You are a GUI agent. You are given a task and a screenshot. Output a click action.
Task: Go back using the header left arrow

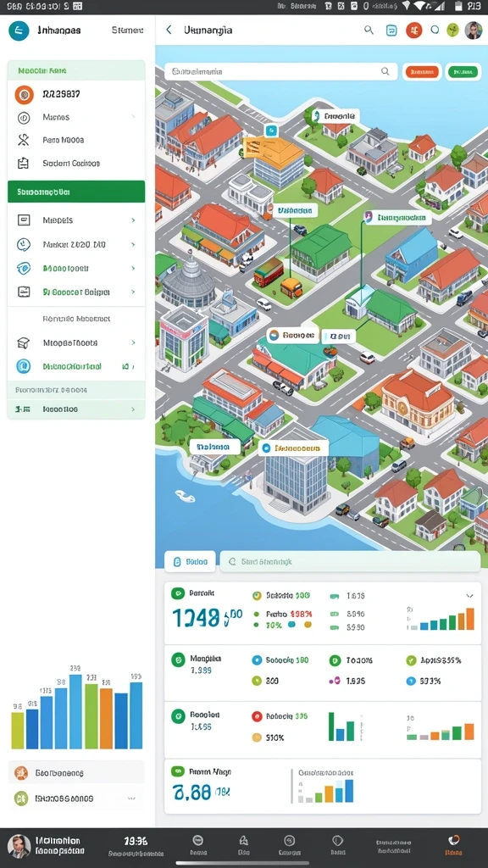[169, 30]
